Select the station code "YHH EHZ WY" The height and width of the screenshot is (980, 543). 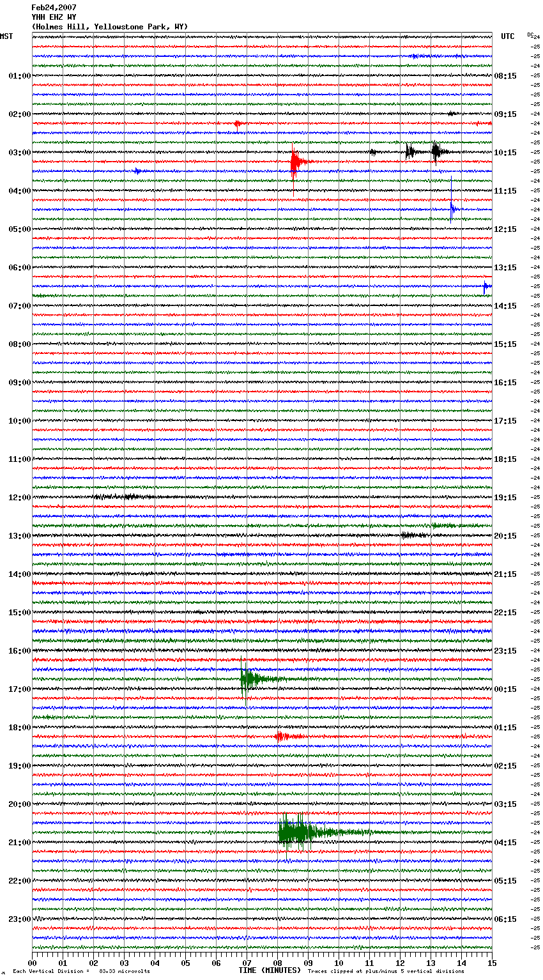coord(54,17)
